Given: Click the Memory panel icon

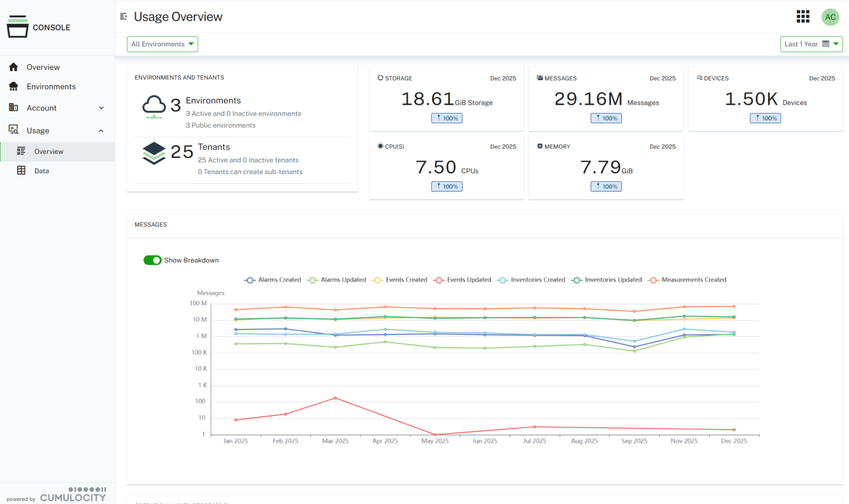Looking at the screenshot, I should pos(539,146).
